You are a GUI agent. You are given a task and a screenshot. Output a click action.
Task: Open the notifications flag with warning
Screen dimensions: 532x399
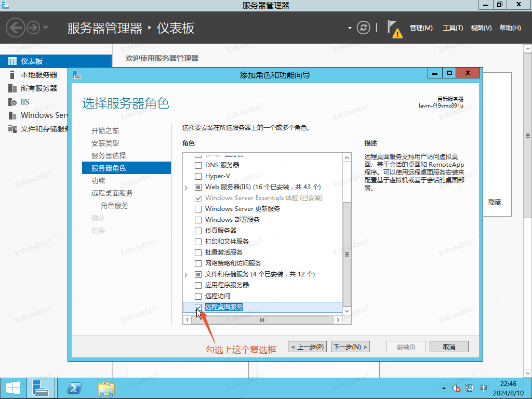[x=395, y=29]
